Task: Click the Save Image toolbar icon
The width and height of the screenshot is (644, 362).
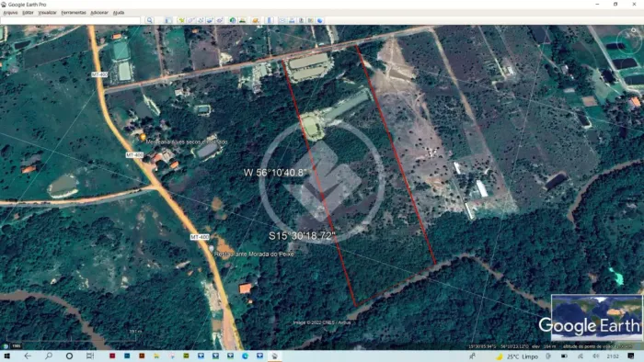Action: point(301,20)
